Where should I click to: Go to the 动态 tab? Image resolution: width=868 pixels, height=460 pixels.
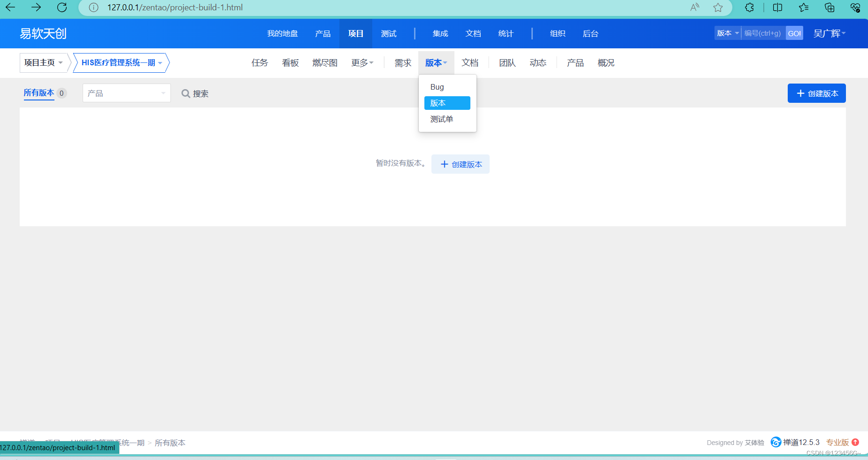click(x=538, y=63)
